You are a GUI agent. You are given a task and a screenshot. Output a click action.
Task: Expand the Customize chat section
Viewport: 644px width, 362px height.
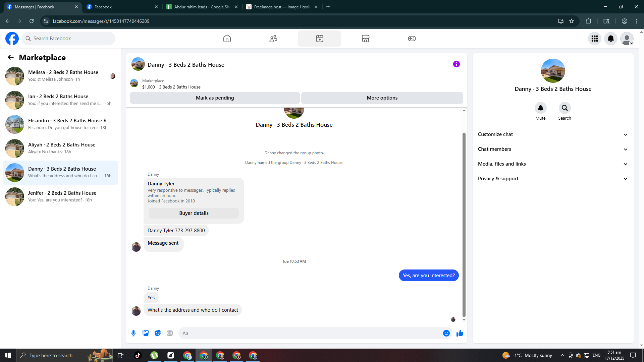[553, 134]
